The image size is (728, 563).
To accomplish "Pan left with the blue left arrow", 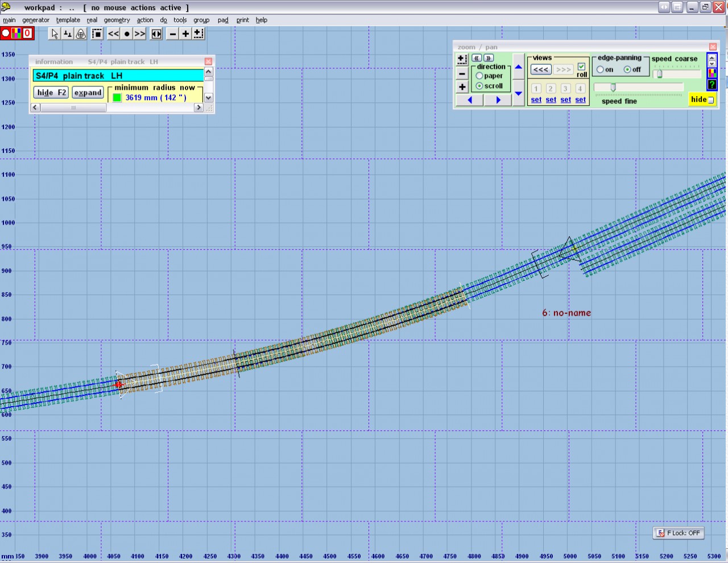I will pyautogui.click(x=470, y=100).
